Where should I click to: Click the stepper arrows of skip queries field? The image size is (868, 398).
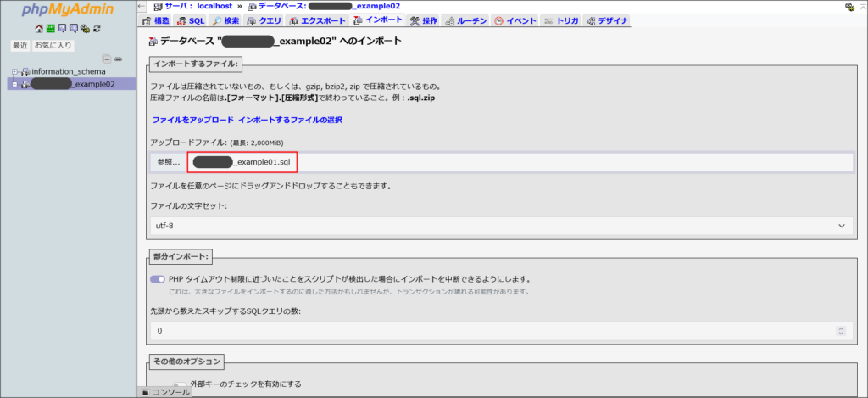coord(842,331)
